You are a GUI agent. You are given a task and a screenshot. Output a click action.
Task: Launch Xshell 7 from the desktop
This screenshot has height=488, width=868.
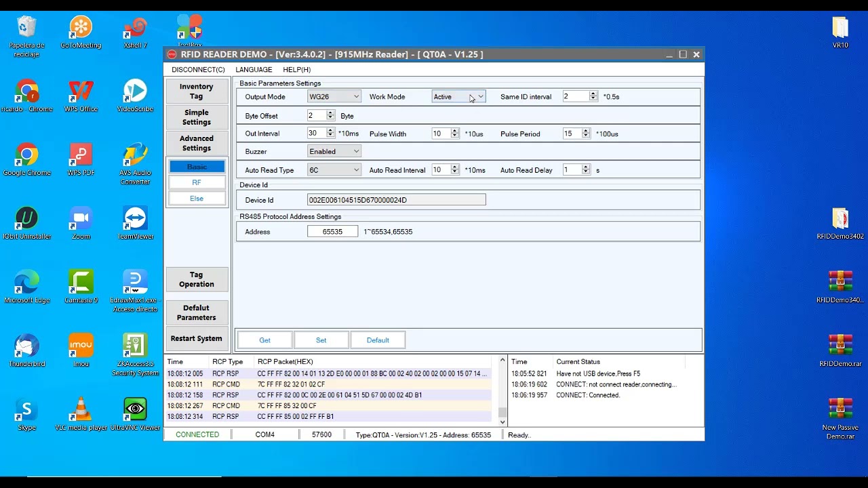(x=135, y=32)
